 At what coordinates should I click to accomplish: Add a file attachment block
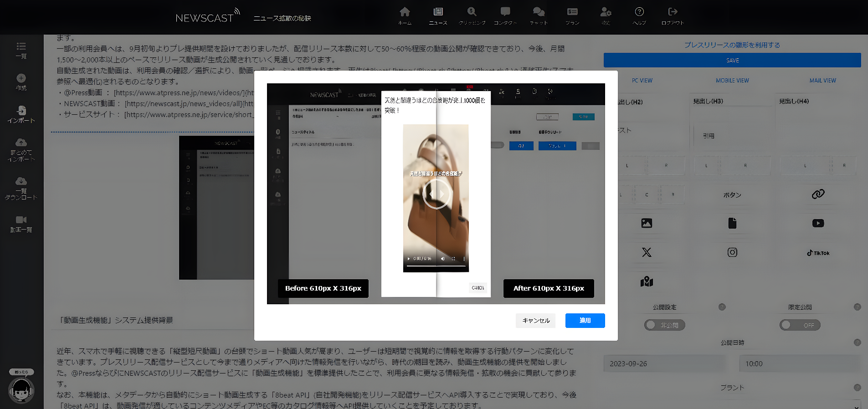click(x=732, y=223)
